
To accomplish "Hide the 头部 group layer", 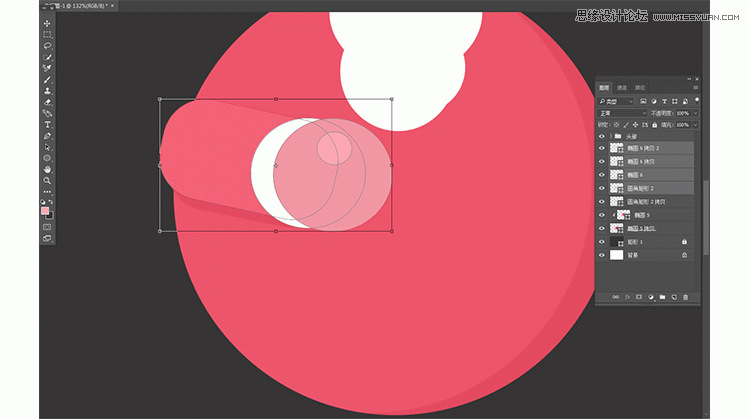I will (x=602, y=136).
